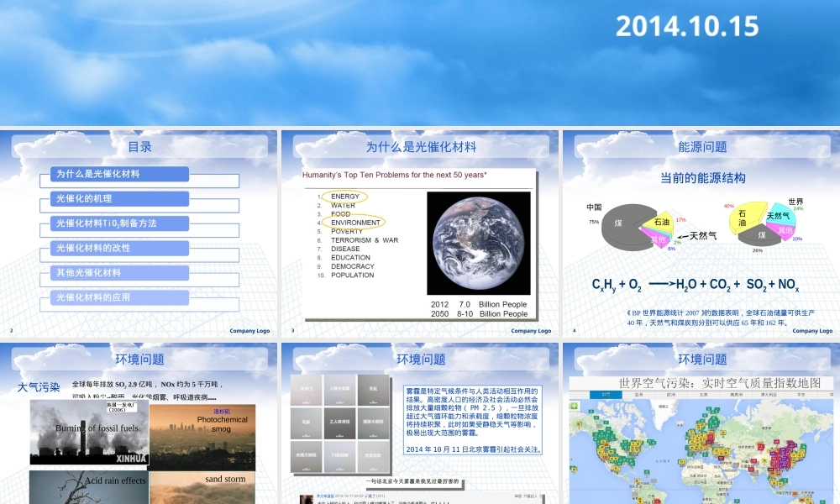Click the 当前的能源结构 subtitle
840x504 pixels.
pos(702,178)
